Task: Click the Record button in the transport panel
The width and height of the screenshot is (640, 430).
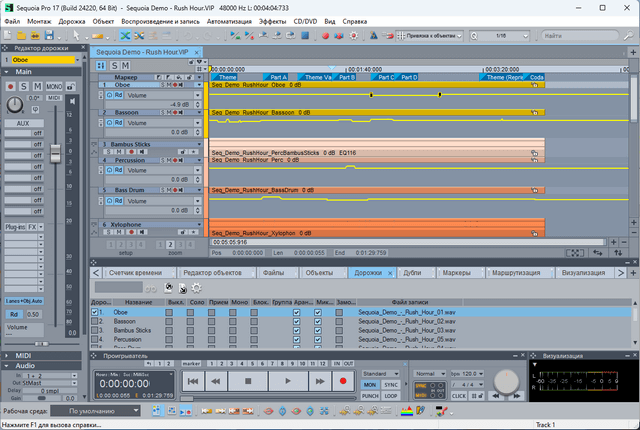Action: tap(343, 381)
